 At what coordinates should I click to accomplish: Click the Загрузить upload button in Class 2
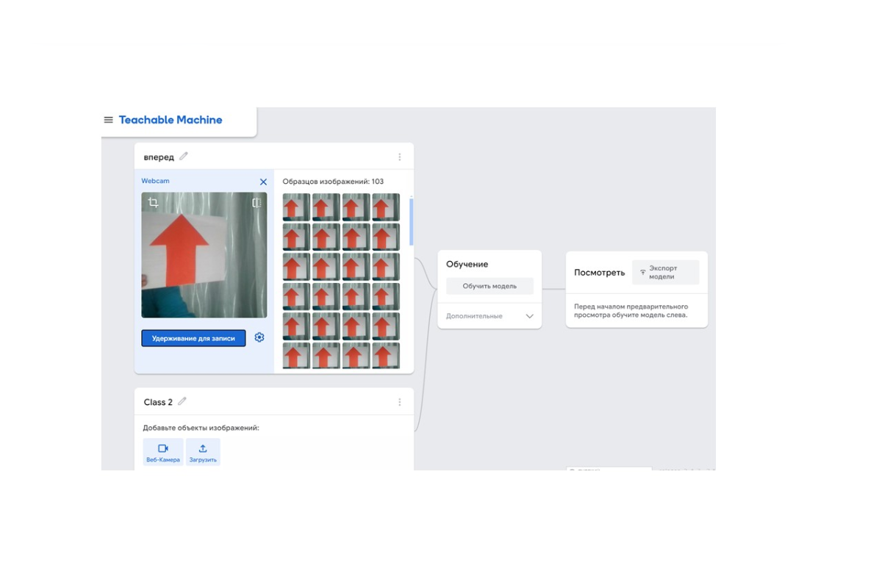pyautogui.click(x=203, y=452)
